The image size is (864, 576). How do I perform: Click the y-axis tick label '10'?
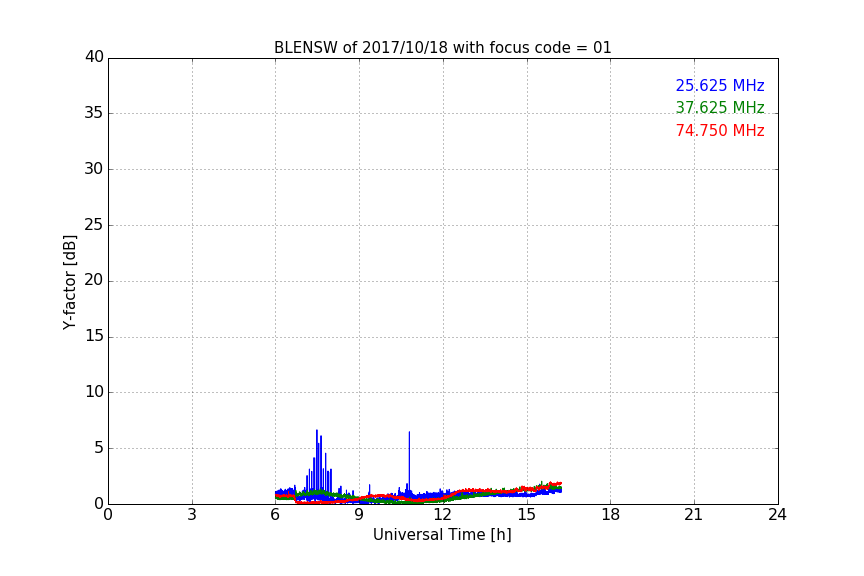(94, 392)
